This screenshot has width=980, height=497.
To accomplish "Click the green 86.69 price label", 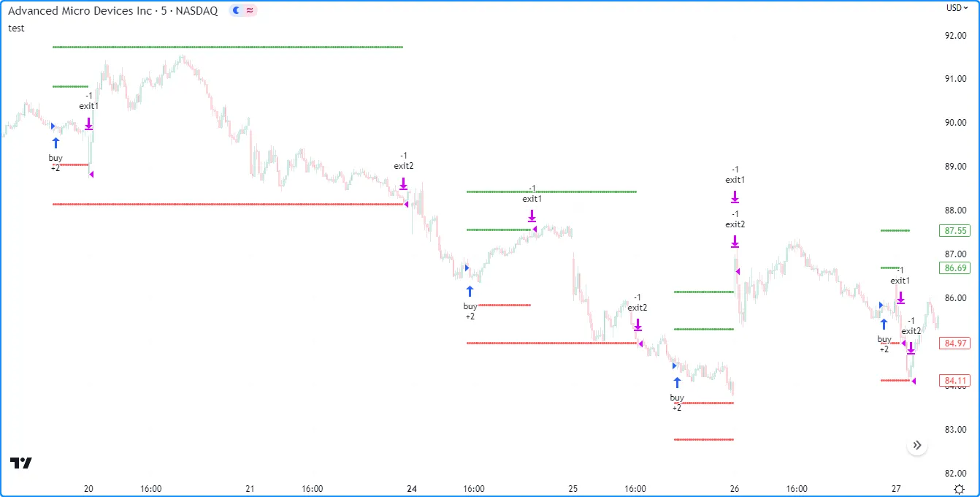I will 955,268.
